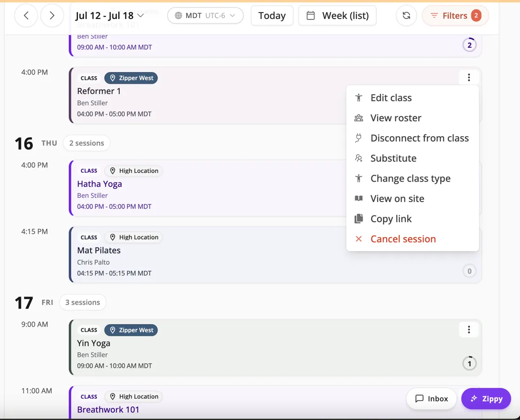
Task: Click the attendee count 0 on Mat Pilates
Action: 469,271
